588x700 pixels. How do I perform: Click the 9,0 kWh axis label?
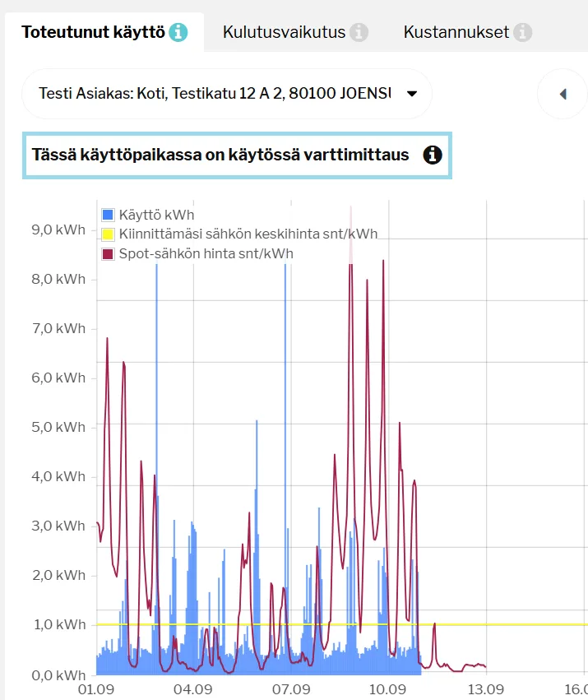[58, 229]
